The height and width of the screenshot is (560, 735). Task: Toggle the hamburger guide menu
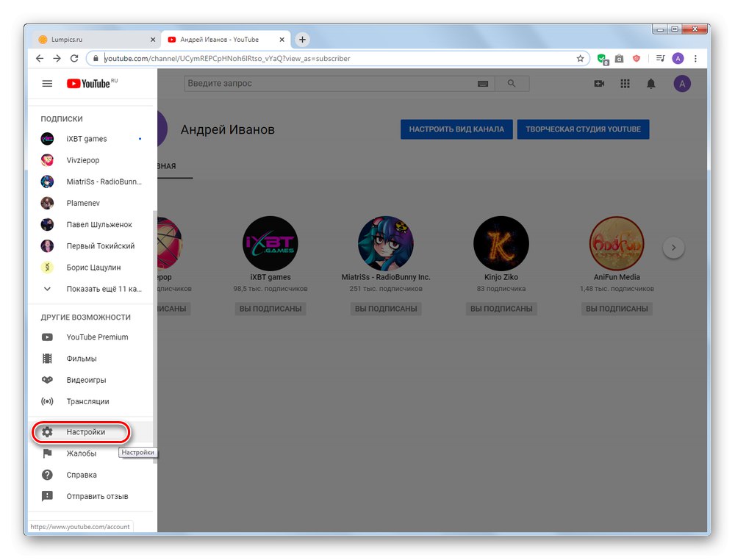point(47,84)
